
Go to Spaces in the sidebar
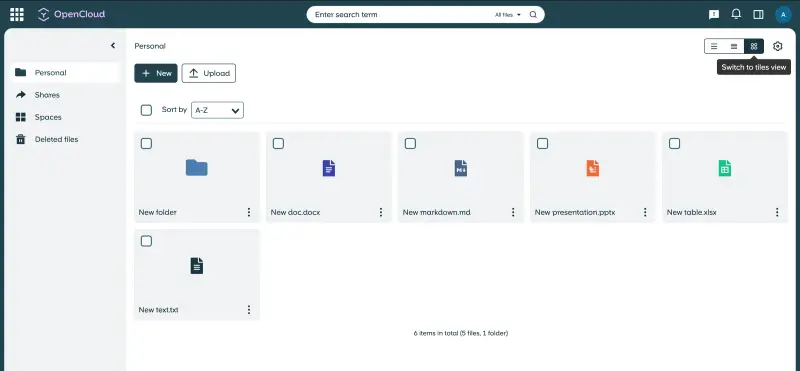pos(66,117)
